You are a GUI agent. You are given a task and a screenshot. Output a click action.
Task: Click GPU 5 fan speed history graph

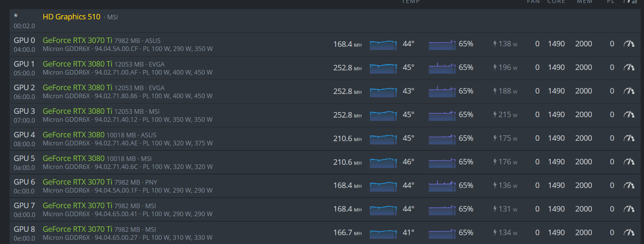tap(442, 162)
